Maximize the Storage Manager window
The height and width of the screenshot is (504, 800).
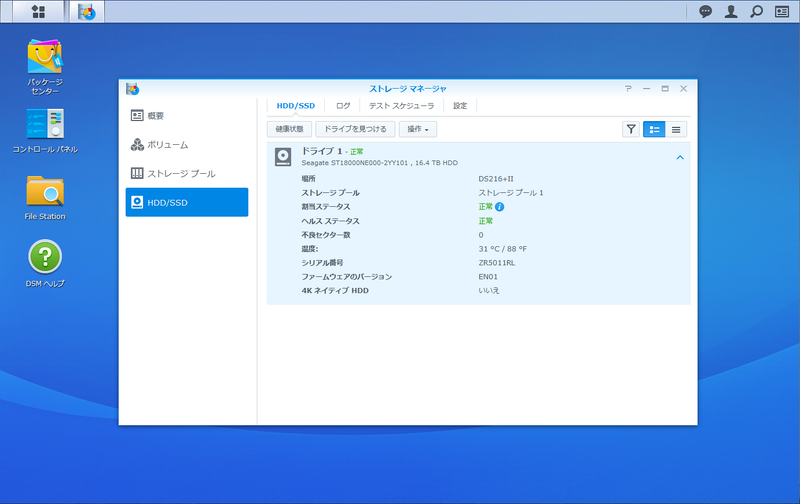(x=665, y=89)
